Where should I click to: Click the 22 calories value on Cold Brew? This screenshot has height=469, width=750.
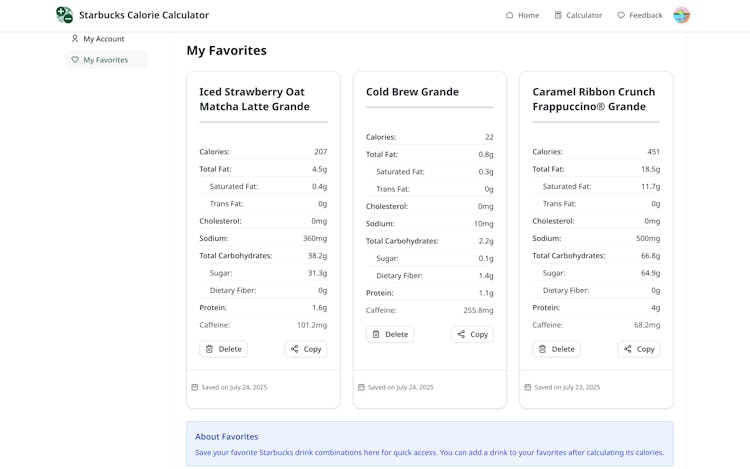489,137
